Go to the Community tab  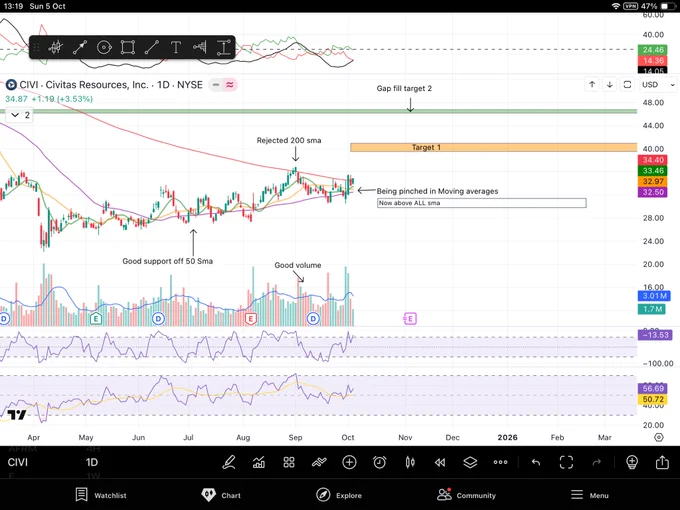(466, 494)
